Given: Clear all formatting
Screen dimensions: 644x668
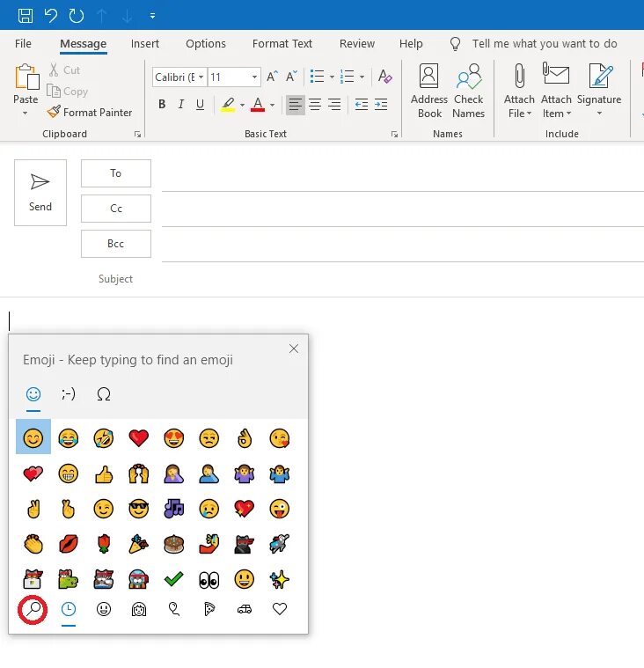Looking at the screenshot, I should tap(385, 77).
